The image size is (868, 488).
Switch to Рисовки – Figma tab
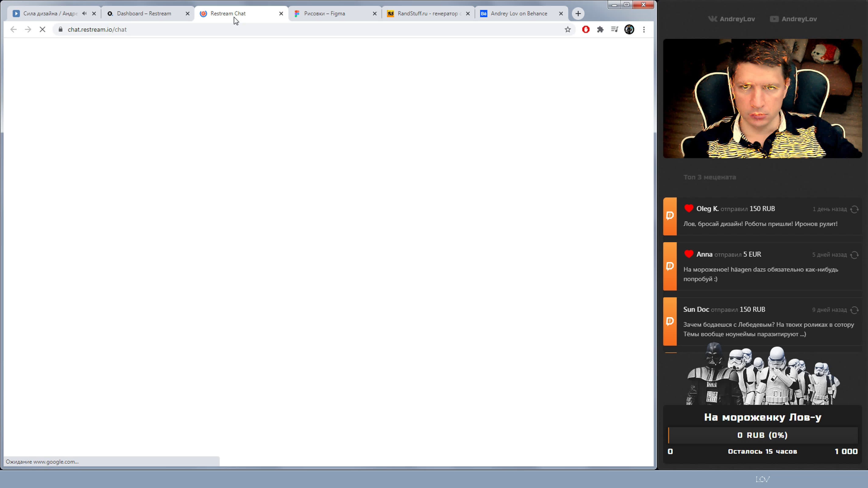pos(324,14)
